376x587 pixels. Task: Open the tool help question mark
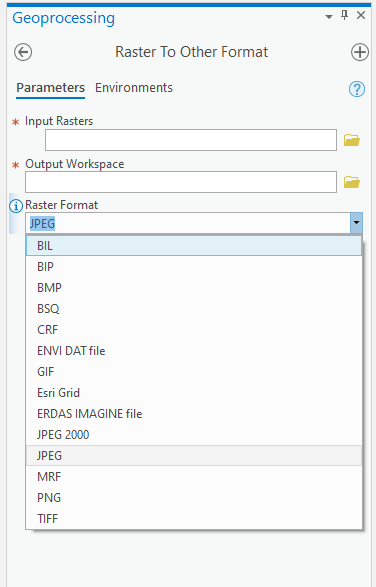357,89
